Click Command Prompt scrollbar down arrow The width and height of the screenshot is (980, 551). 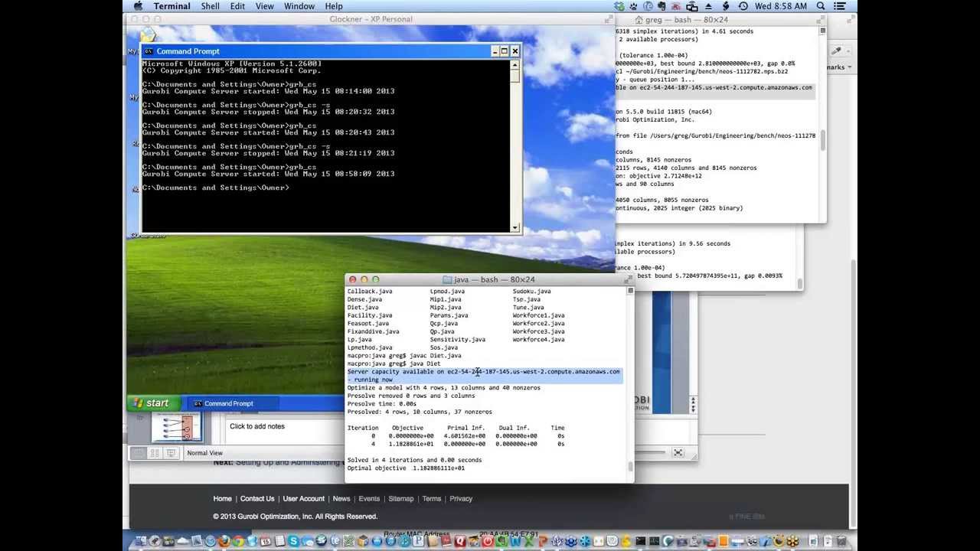pyautogui.click(x=515, y=227)
